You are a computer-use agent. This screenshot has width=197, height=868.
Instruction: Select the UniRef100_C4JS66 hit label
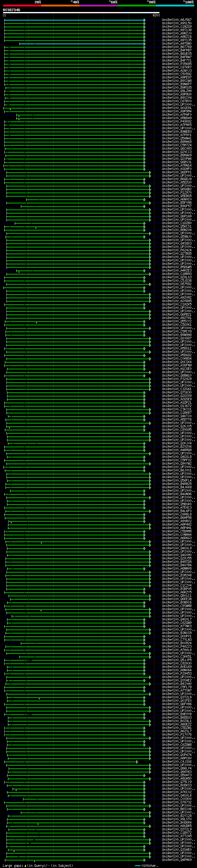tap(177, 761)
